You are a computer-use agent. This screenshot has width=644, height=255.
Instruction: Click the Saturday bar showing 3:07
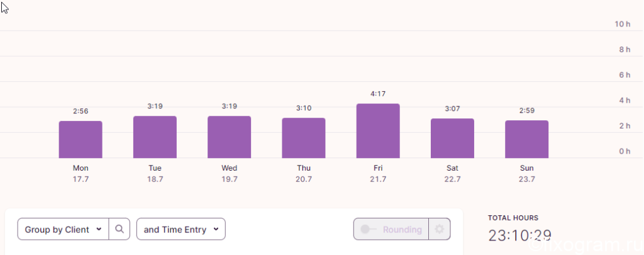click(x=452, y=138)
